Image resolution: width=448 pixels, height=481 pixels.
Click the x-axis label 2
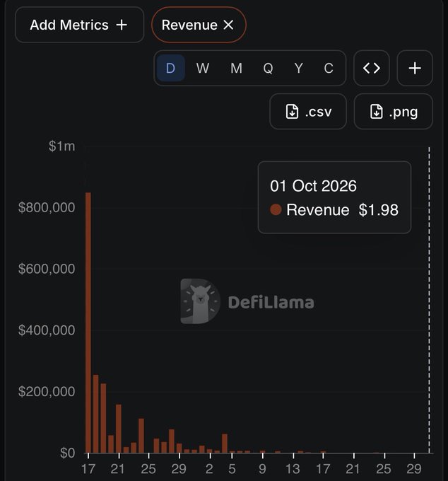tap(209, 469)
